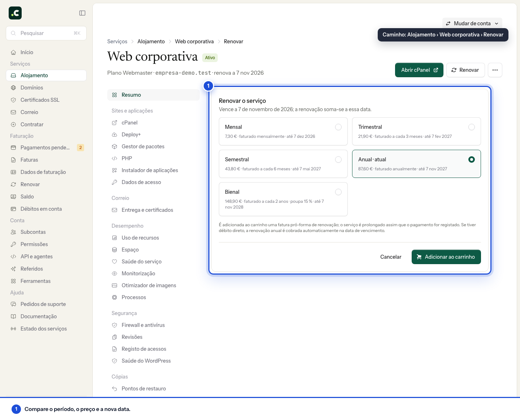Click the eye icon beside Monitorização

coord(114,274)
